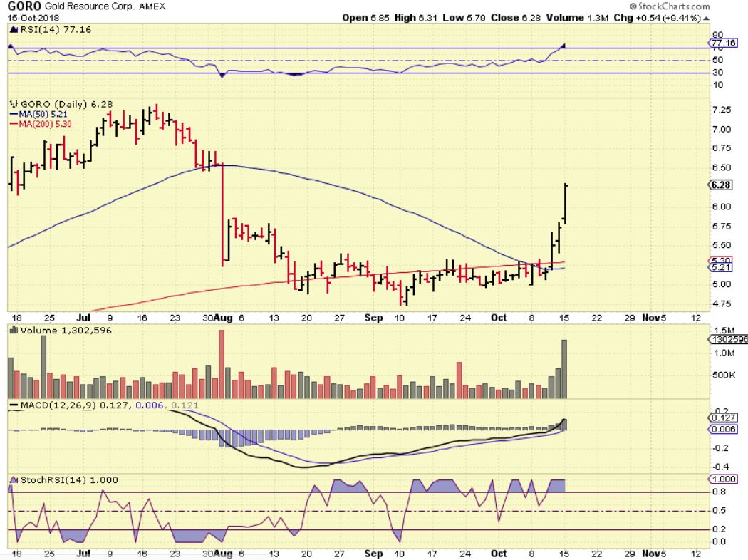Click the blue MA(50) legend line
This screenshot has width=748, height=560.
pyautogui.click(x=14, y=115)
